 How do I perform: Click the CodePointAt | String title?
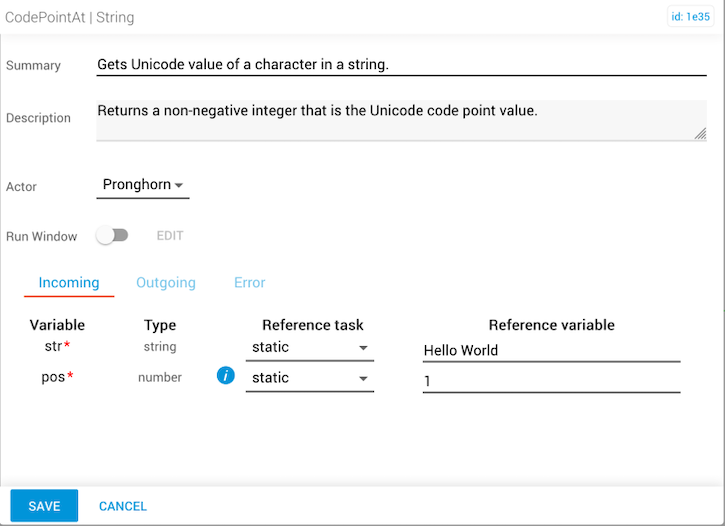(70, 17)
